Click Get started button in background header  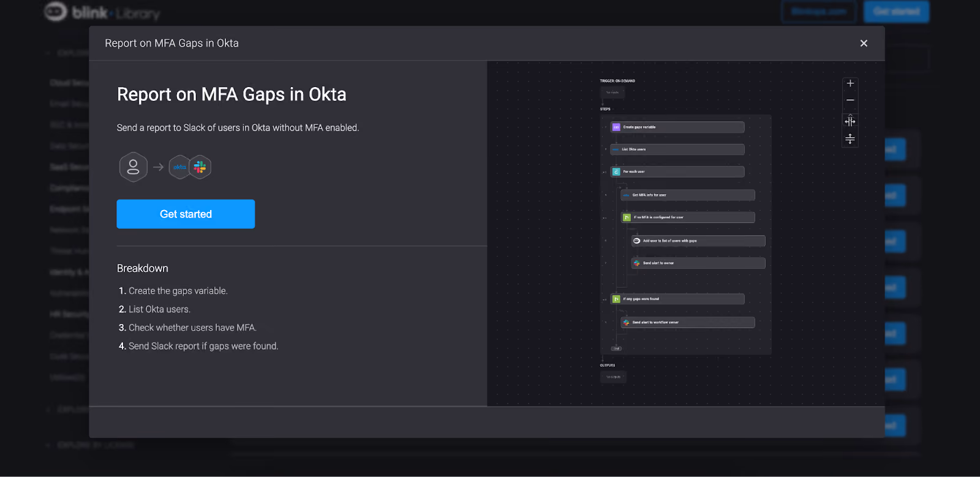(x=896, y=12)
